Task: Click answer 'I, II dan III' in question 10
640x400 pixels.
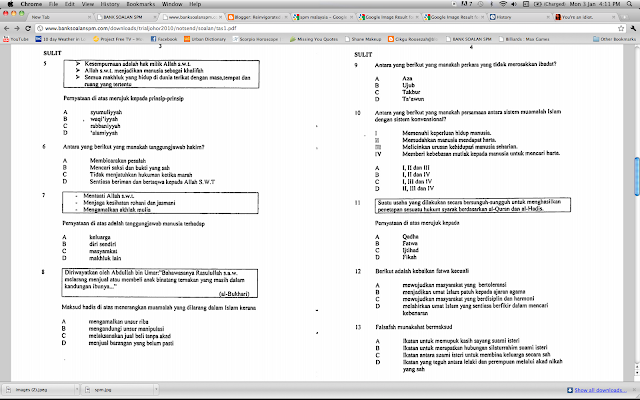Action: coord(416,168)
